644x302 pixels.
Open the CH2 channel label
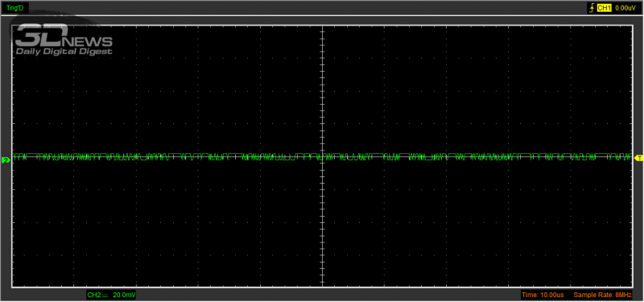[93, 295]
